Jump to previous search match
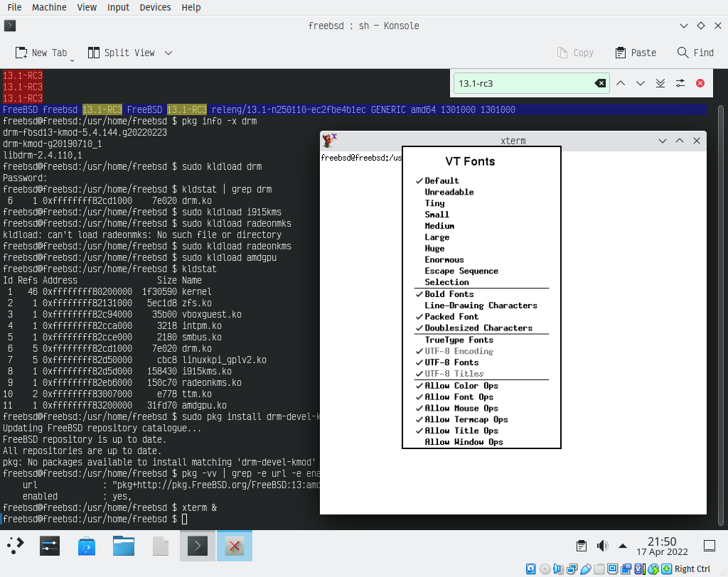The height and width of the screenshot is (577, 728). pyautogui.click(x=621, y=83)
